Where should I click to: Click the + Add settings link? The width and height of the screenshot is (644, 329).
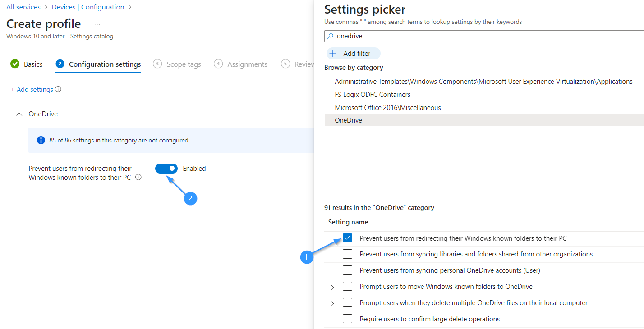point(32,90)
